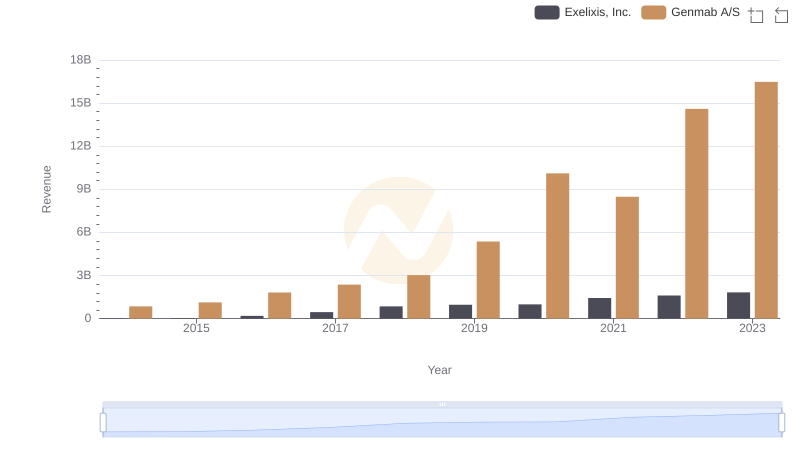Click the 12B y-axis label
800x461 pixels.
[x=81, y=146]
